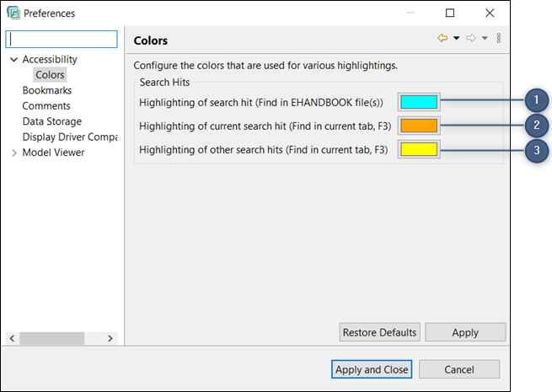The height and width of the screenshot is (392, 552).
Task: Go to Data Storage preferences
Action: point(51,121)
